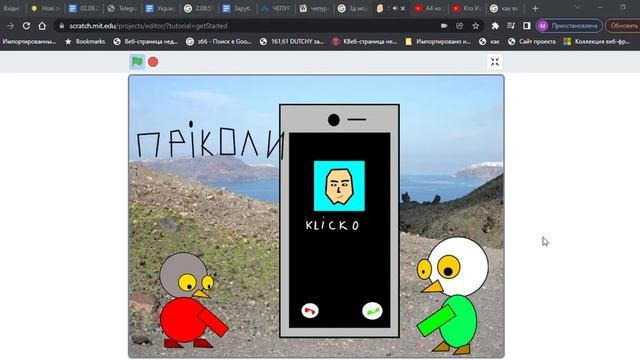The image size is (640, 360).
Task: Tap the red decline call button on phone
Action: (310, 311)
